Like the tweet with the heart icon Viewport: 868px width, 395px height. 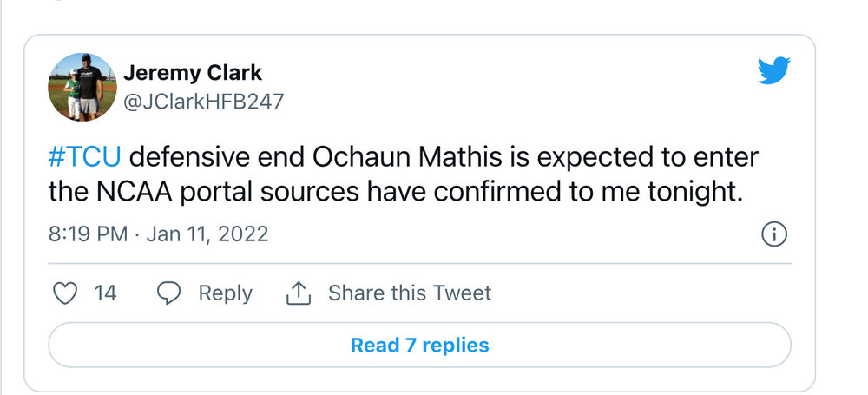66,293
